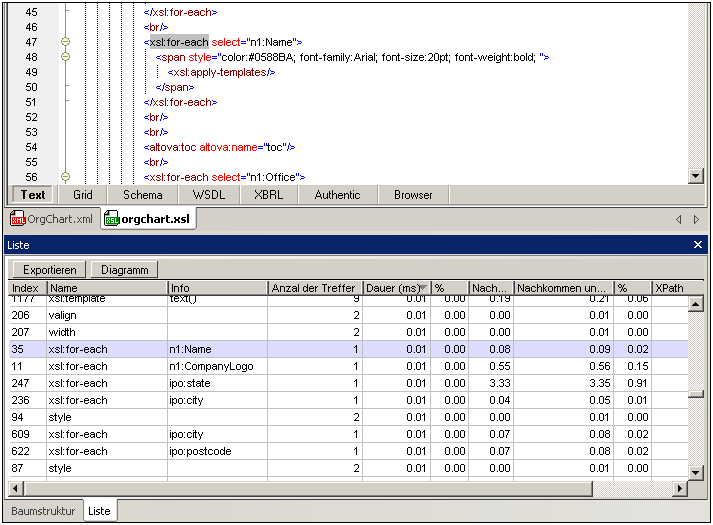Click the 3.33 value in the ipo:state row
Image resolution: width=713 pixels, height=525 pixels.
[x=500, y=383]
